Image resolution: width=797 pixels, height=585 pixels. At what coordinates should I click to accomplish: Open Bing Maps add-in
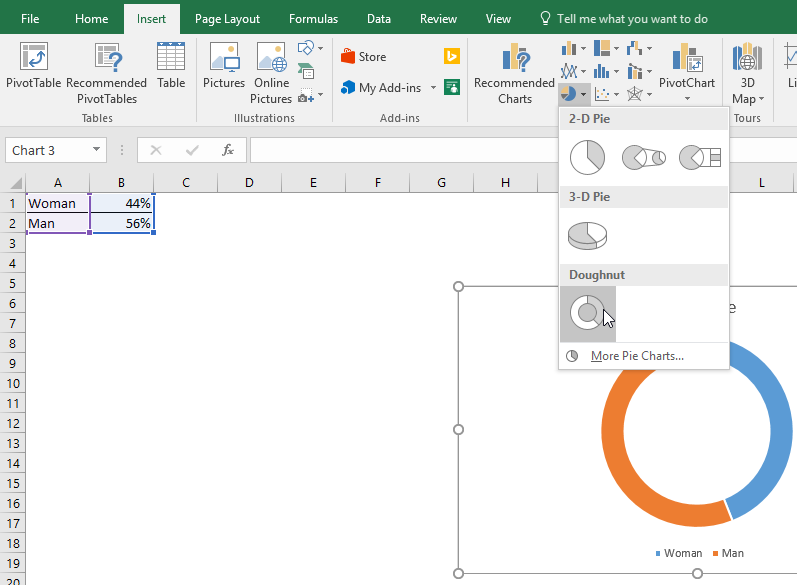click(x=451, y=56)
